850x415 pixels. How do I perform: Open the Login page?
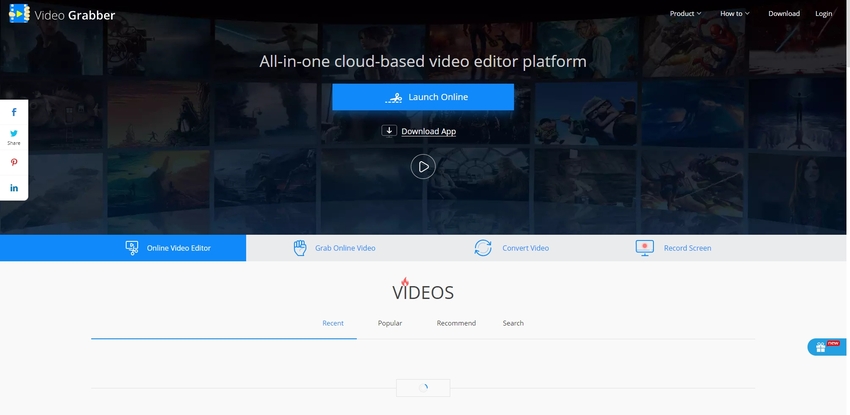823,14
